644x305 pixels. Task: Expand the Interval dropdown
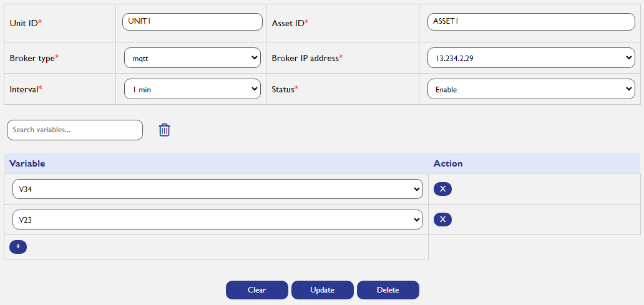coord(192,89)
